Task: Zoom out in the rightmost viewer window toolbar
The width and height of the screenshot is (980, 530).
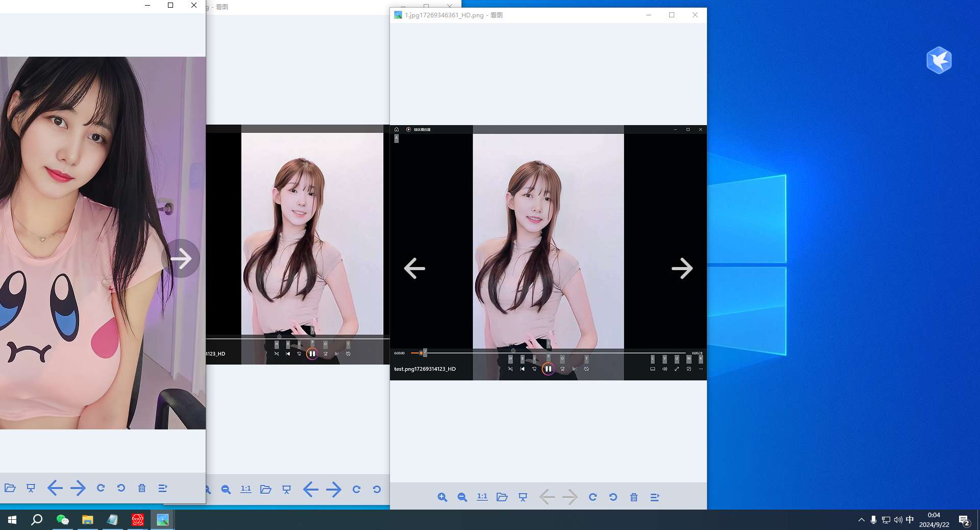Action: [462, 497]
